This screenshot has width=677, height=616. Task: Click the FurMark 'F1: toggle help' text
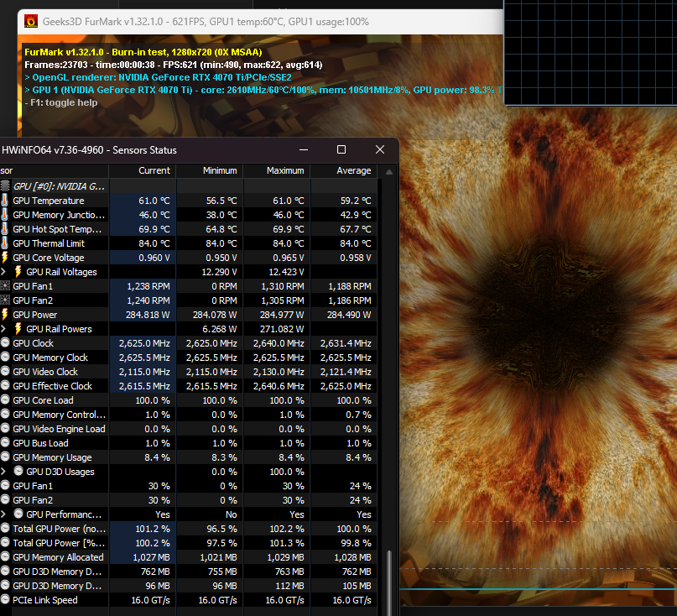pyautogui.click(x=61, y=102)
